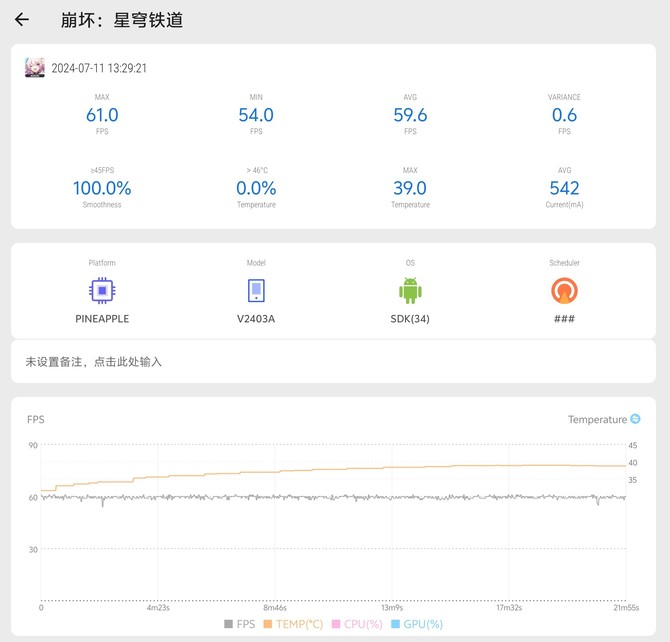Image resolution: width=670 pixels, height=642 pixels.
Task: Tap the 21m55s time axis label
Action: click(626, 607)
